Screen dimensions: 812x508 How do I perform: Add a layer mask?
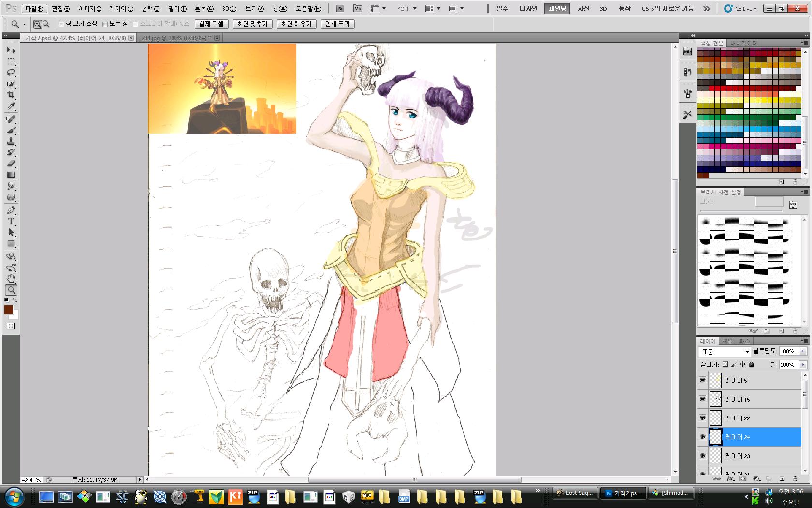[x=743, y=479]
